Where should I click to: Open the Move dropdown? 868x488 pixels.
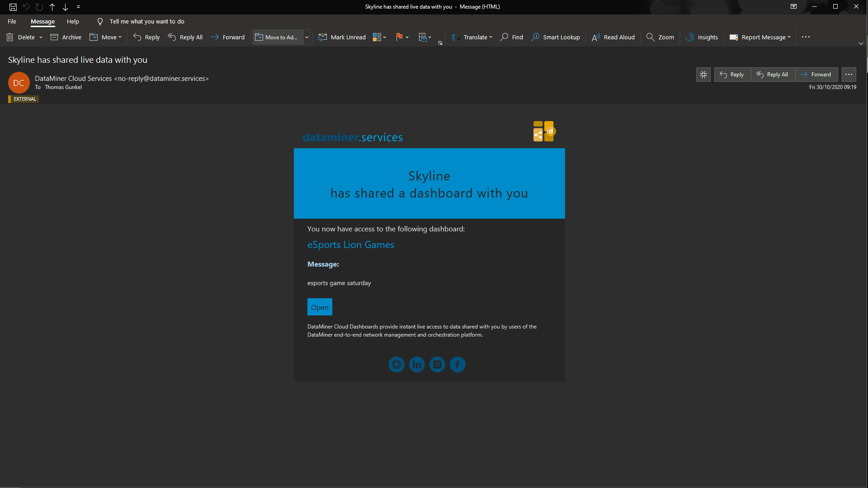(x=106, y=37)
